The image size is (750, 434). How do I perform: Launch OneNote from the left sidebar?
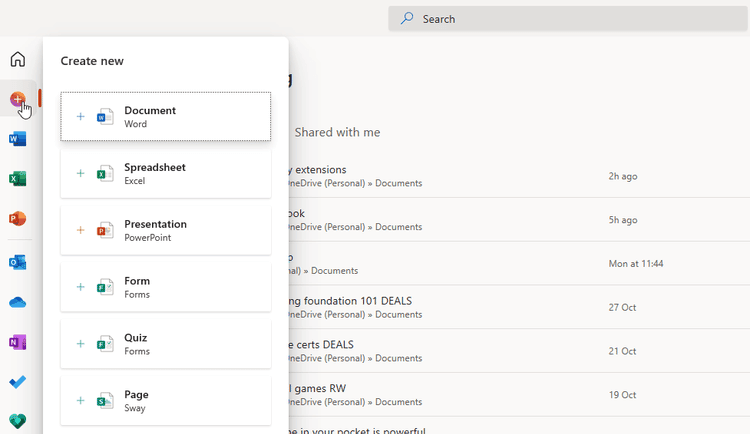pyautogui.click(x=17, y=342)
